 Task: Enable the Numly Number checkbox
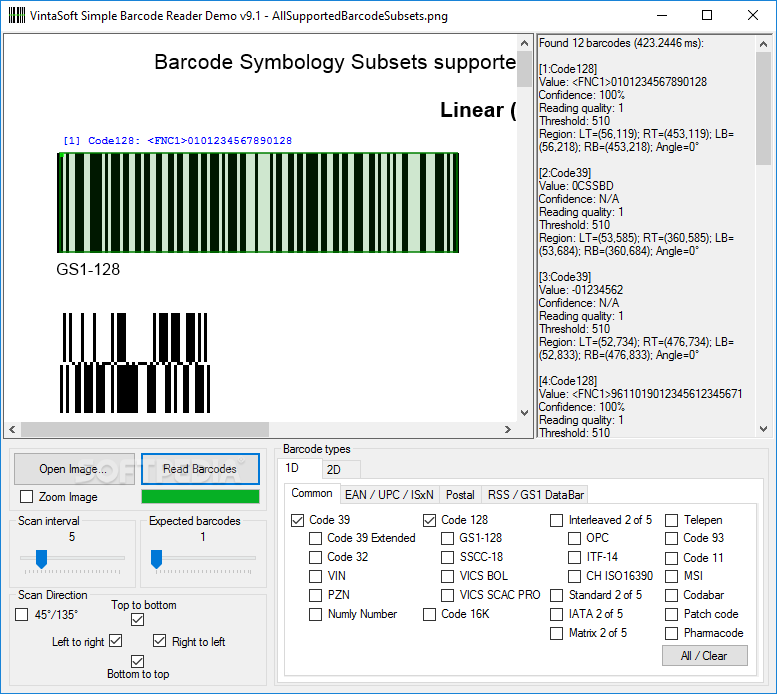pyautogui.click(x=315, y=614)
